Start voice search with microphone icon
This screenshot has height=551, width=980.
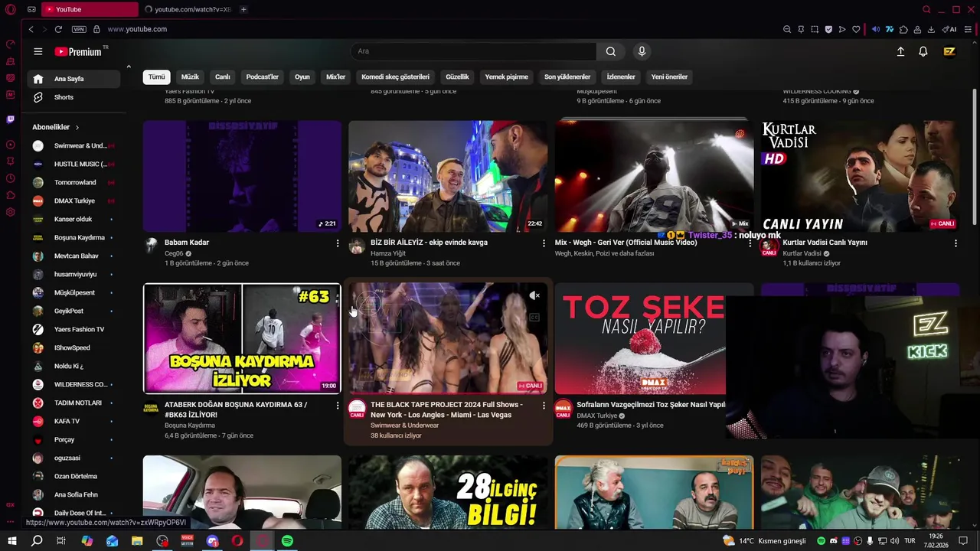tap(642, 51)
